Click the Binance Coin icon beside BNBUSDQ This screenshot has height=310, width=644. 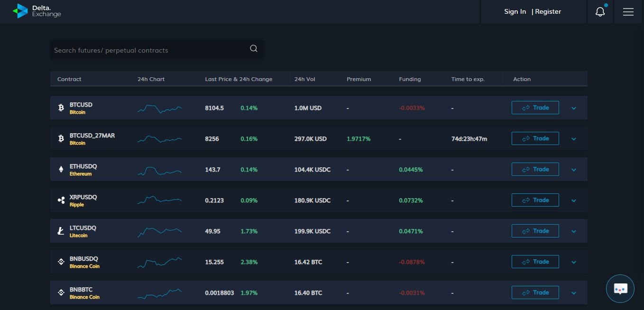(x=61, y=262)
